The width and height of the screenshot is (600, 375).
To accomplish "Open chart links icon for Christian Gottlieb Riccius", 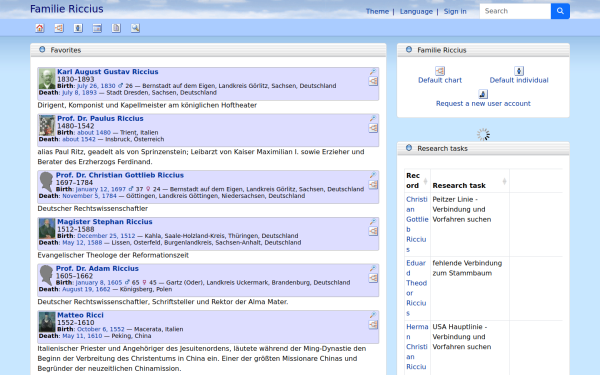I will click(x=373, y=184).
